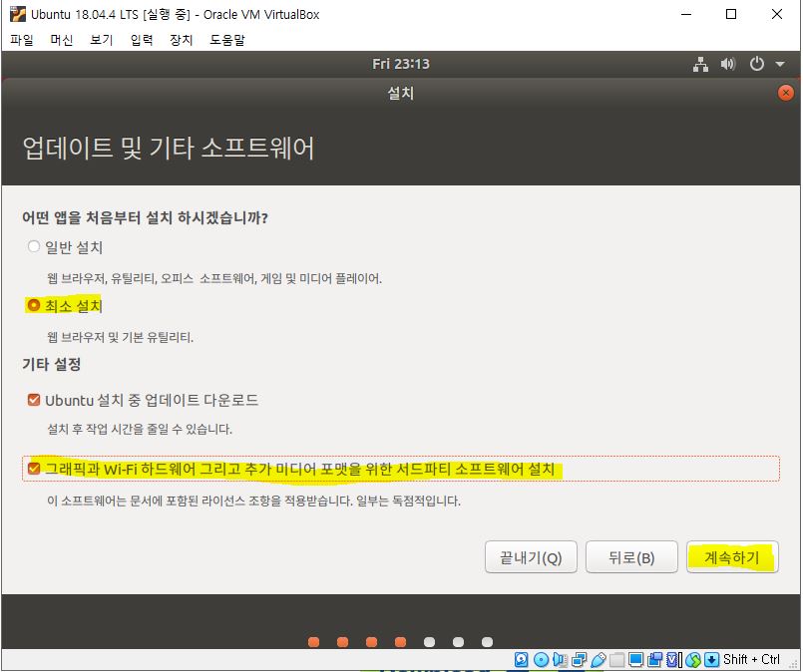Click the recording screens icon in status bar

point(654,660)
